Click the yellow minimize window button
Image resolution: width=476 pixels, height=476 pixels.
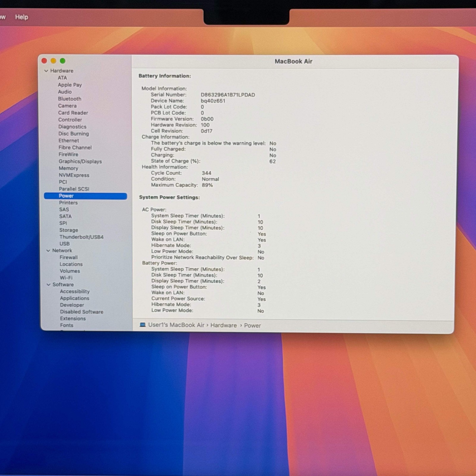pos(54,61)
